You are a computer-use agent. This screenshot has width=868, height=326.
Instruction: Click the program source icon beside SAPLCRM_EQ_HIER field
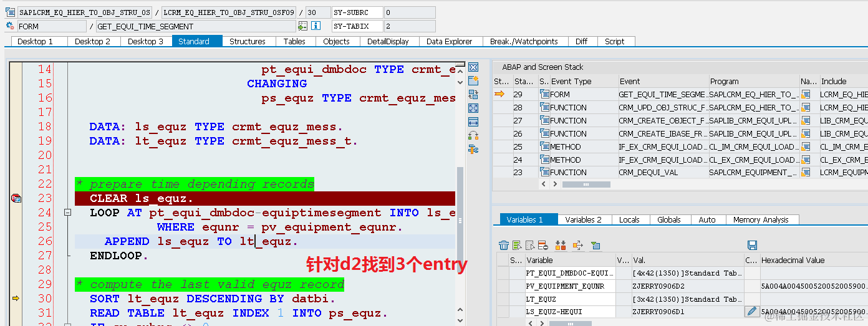point(10,12)
